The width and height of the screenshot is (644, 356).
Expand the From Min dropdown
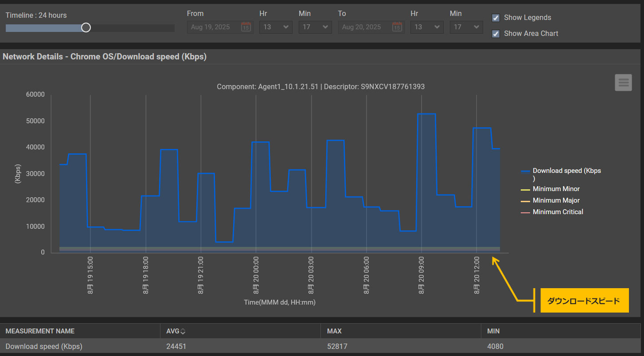point(315,27)
